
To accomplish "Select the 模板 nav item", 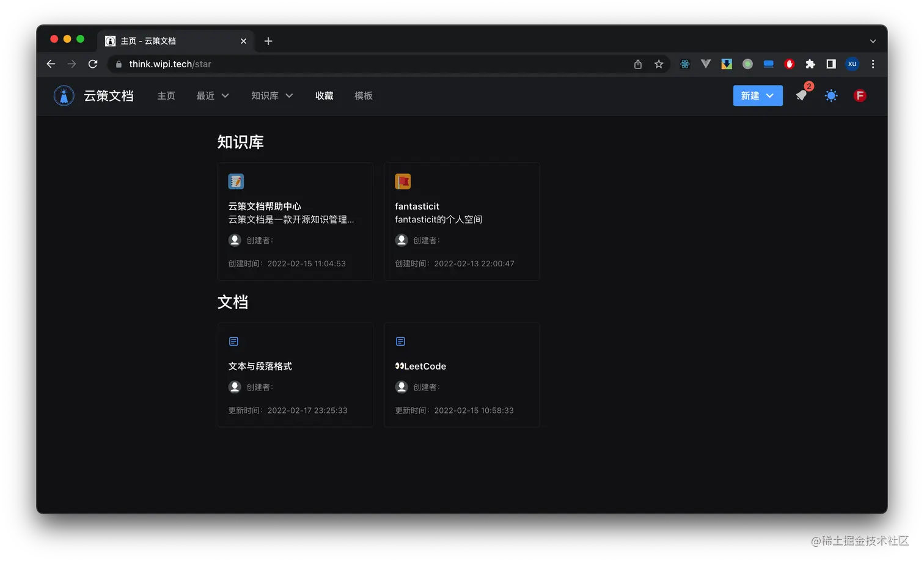I will pyautogui.click(x=363, y=95).
